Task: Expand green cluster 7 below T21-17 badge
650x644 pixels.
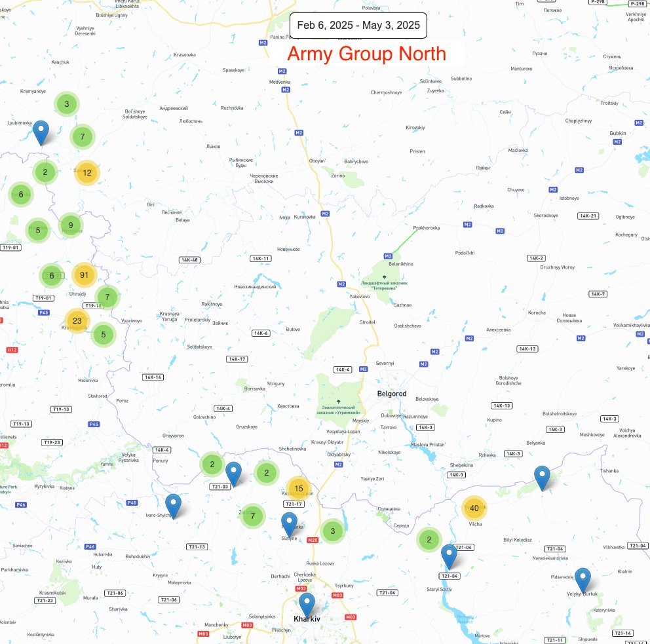Action: point(253,516)
